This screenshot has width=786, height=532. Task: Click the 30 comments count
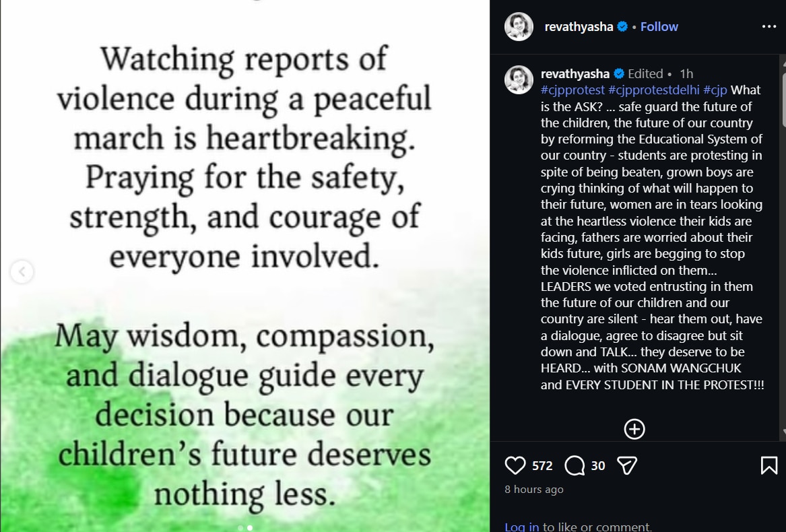point(598,466)
